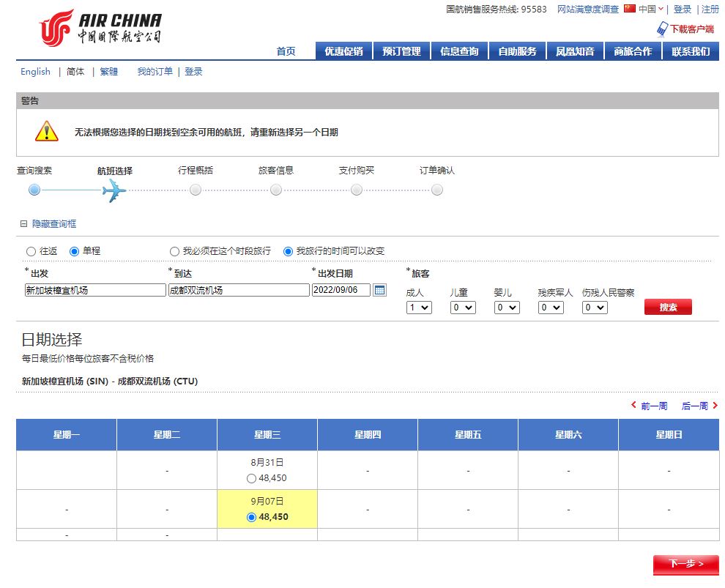Click the Air China logo
Viewport: 725px width, 588px height.
(x=100, y=27)
